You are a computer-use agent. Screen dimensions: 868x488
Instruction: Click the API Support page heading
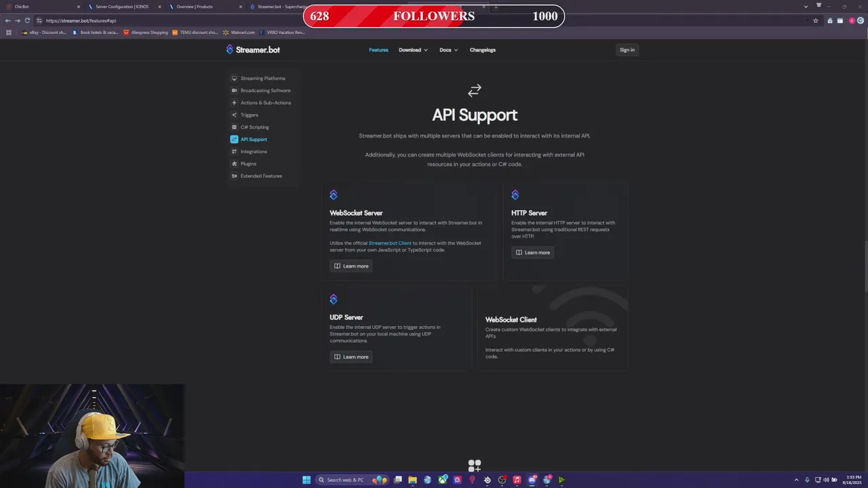pos(475,115)
